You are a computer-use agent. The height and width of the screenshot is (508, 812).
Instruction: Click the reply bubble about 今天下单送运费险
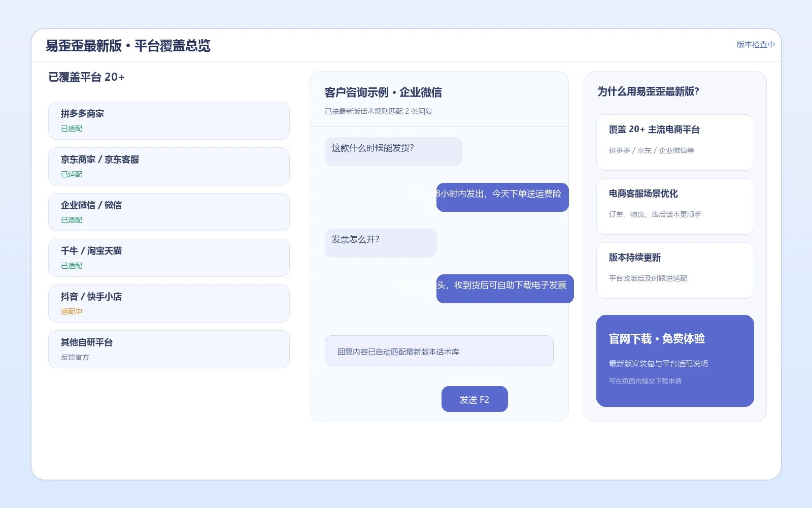point(502,197)
